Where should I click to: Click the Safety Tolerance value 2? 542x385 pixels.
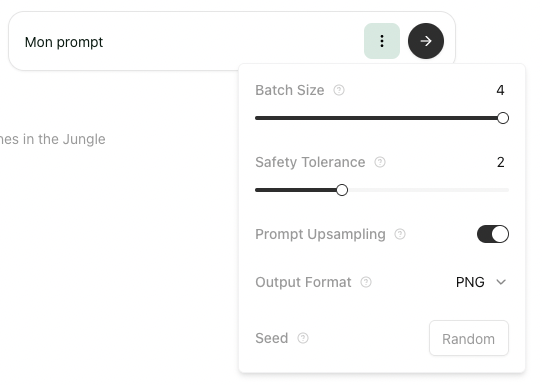tap(501, 162)
